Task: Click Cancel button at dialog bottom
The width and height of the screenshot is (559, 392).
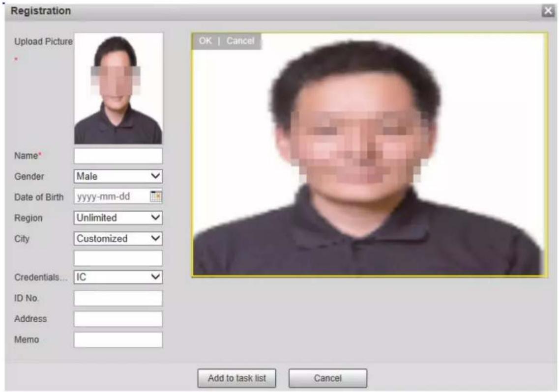Action: [x=327, y=378]
